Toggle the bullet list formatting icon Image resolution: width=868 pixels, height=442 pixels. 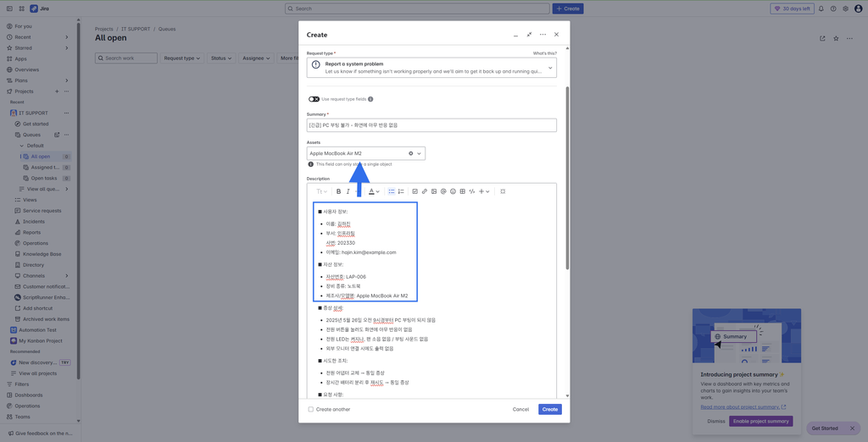pyautogui.click(x=392, y=191)
